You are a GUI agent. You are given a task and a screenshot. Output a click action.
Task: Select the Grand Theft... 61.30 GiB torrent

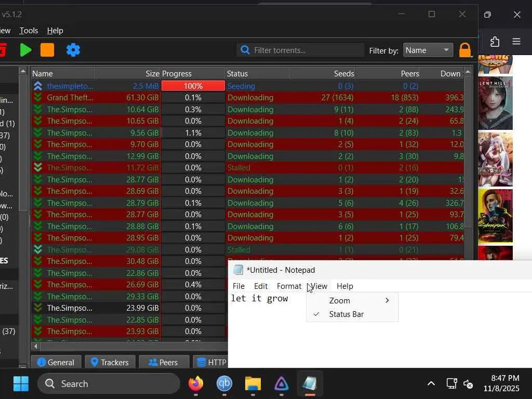tap(247, 97)
